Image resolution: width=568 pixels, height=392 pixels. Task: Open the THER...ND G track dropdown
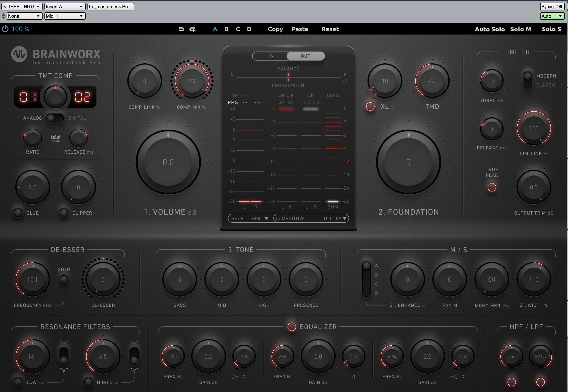click(22, 7)
